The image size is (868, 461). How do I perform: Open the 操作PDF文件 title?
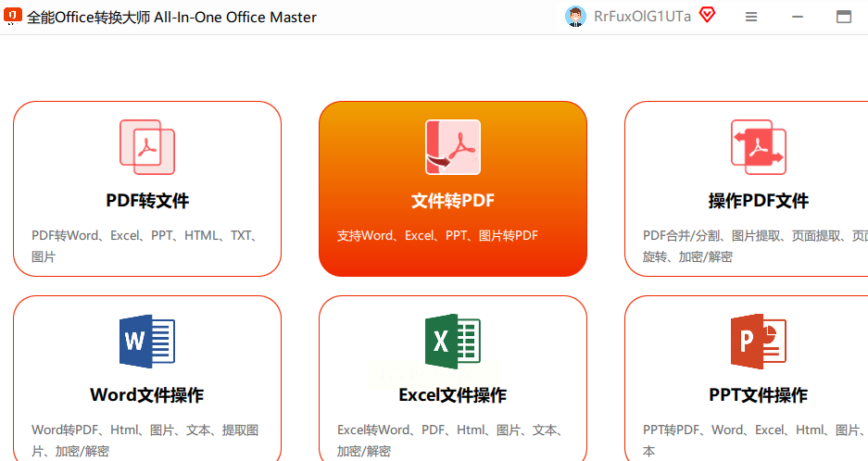pyautogui.click(x=759, y=200)
